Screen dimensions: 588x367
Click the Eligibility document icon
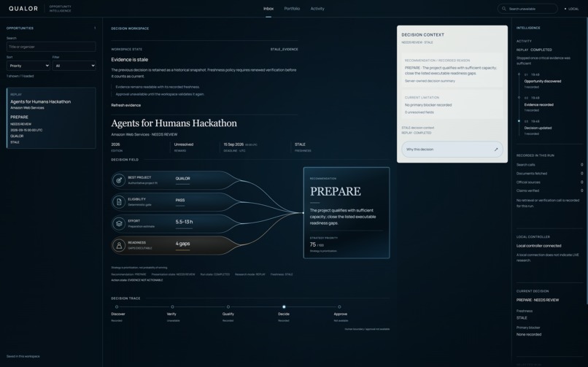[x=119, y=202]
